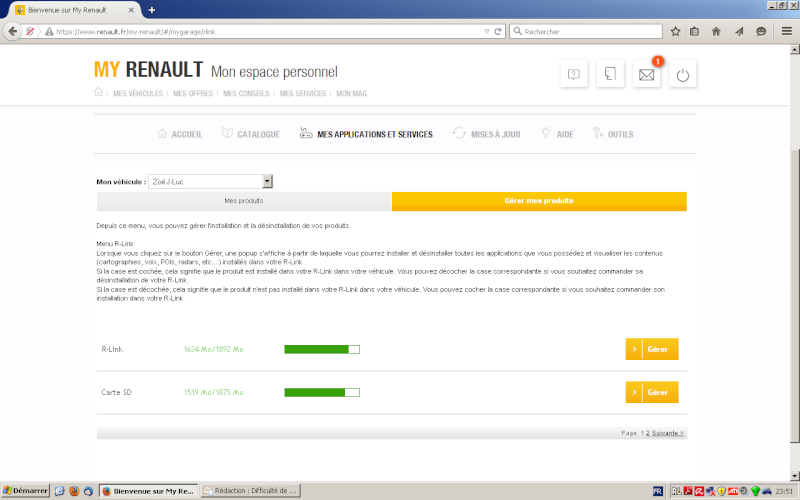Open the Démarrer start menu
The height and width of the screenshot is (500, 800).
pyautogui.click(x=26, y=491)
